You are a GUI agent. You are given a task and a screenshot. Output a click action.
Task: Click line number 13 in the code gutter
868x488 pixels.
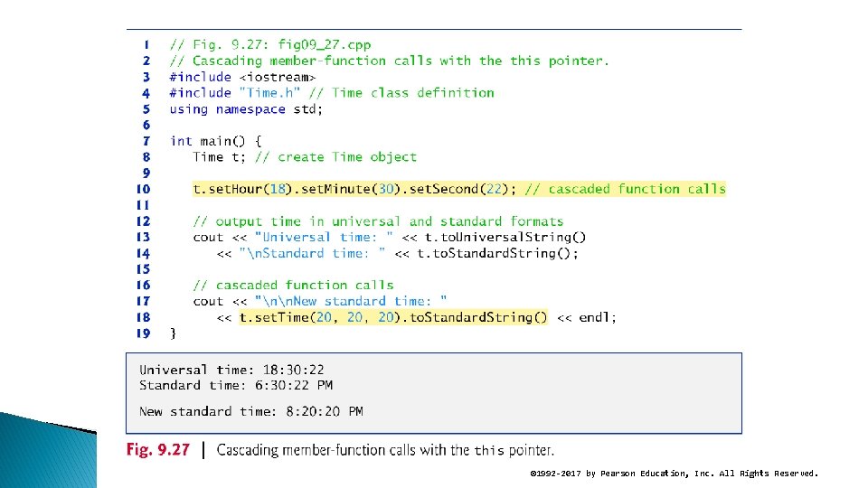tap(144, 238)
